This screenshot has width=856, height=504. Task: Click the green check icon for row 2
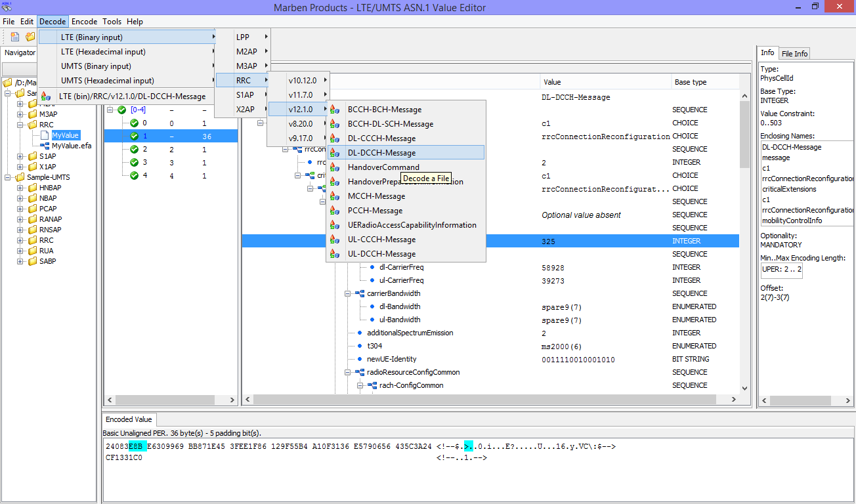(134, 150)
